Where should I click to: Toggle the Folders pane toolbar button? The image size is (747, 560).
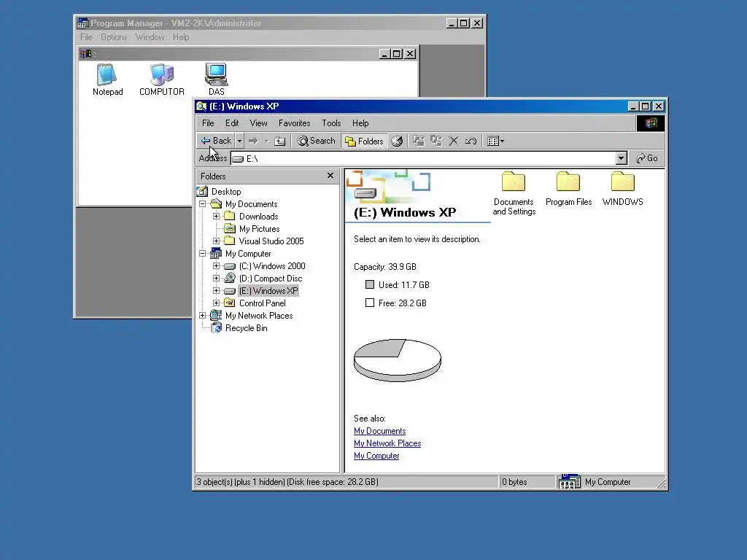(365, 141)
